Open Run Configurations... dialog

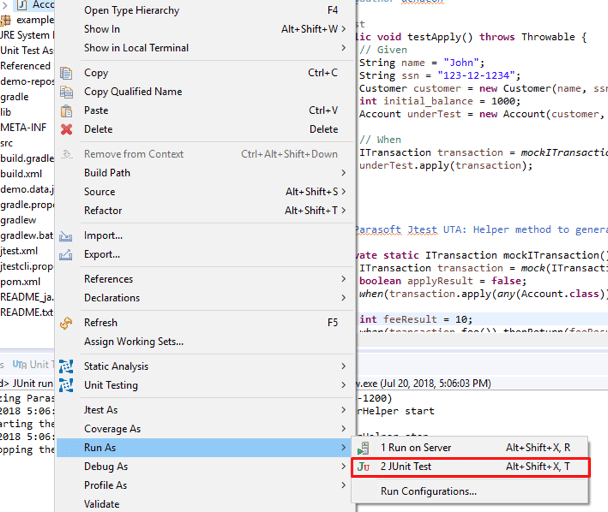coord(428,491)
